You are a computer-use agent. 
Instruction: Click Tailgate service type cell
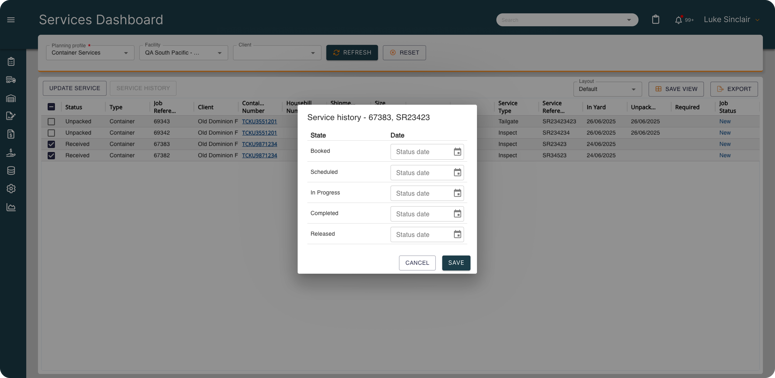(x=508, y=122)
